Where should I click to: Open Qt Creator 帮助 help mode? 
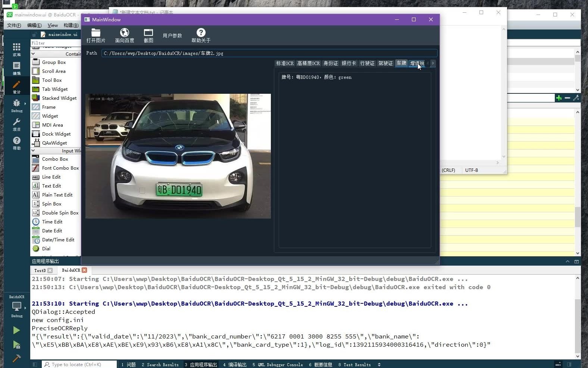pyautogui.click(x=17, y=143)
